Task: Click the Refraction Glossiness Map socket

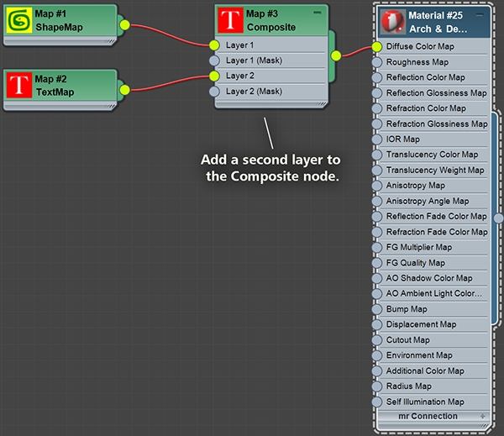Action: 377,123
